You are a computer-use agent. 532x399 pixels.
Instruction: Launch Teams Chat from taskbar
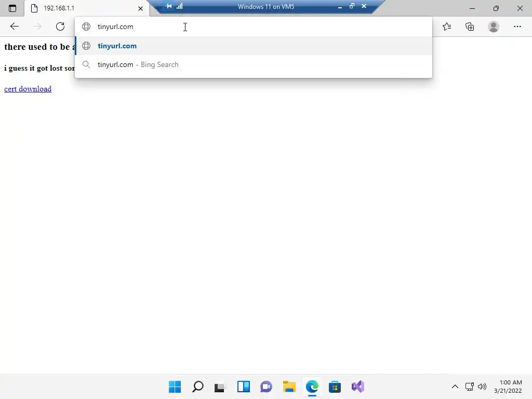point(267,387)
